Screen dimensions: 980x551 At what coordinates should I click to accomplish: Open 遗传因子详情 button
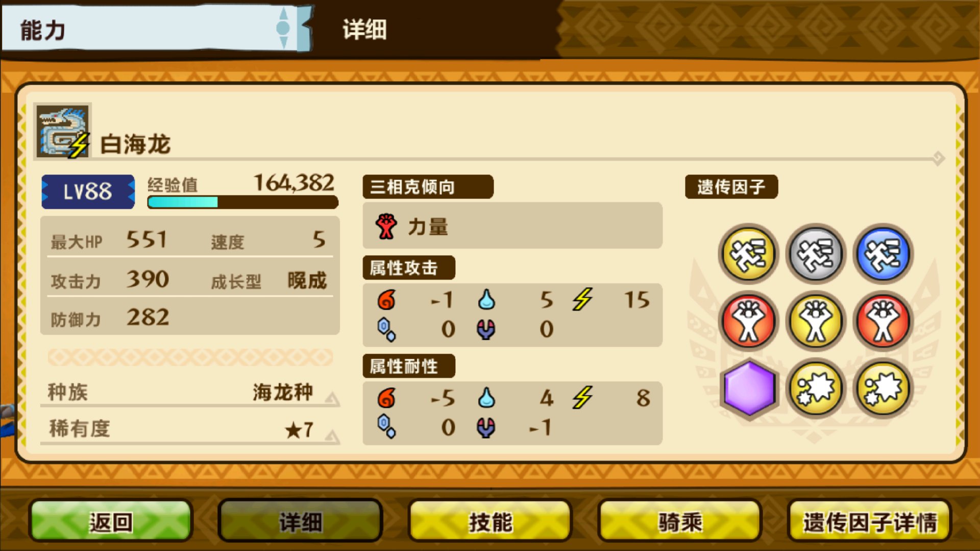[x=870, y=521]
